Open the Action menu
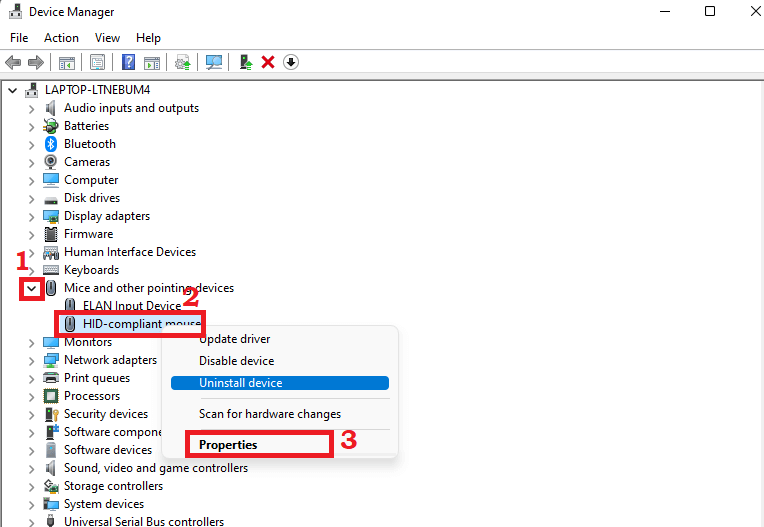 coord(61,38)
